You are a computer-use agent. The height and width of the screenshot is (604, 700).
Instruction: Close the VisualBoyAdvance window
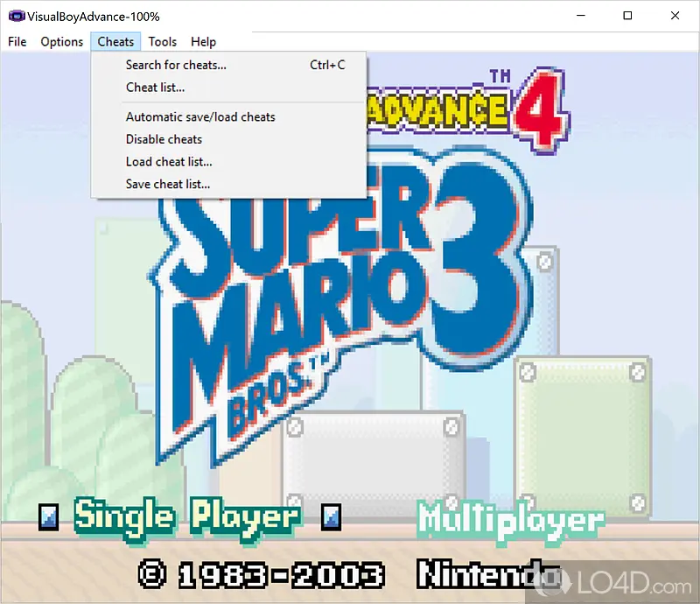coord(675,16)
